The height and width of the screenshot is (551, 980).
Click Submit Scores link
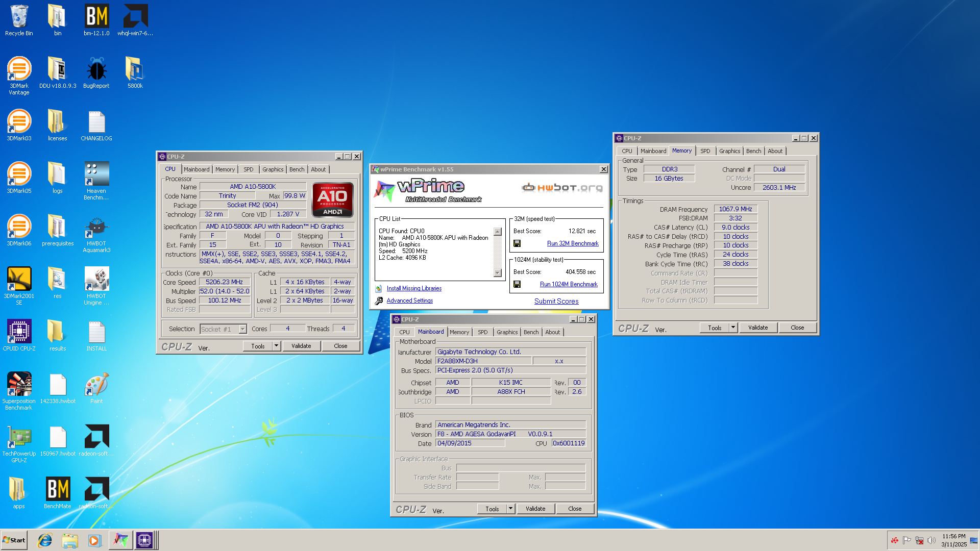556,301
